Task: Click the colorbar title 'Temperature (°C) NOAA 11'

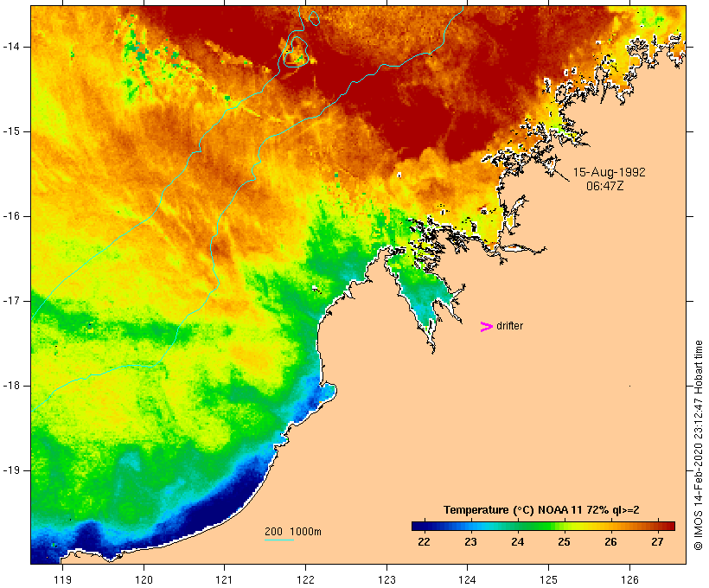Action: click(x=513, y=510)
